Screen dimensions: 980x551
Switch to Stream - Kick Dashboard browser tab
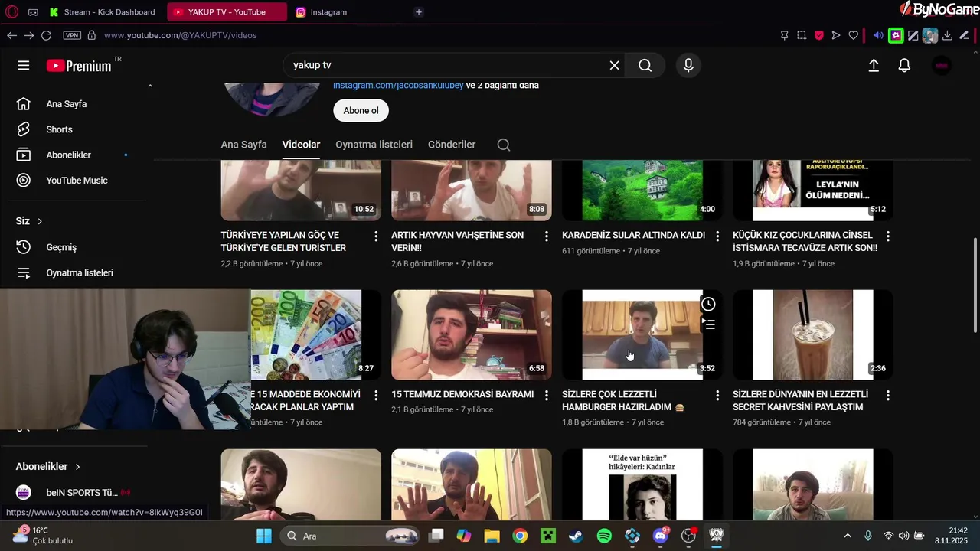pyautogui.click(x=103, y=12)
